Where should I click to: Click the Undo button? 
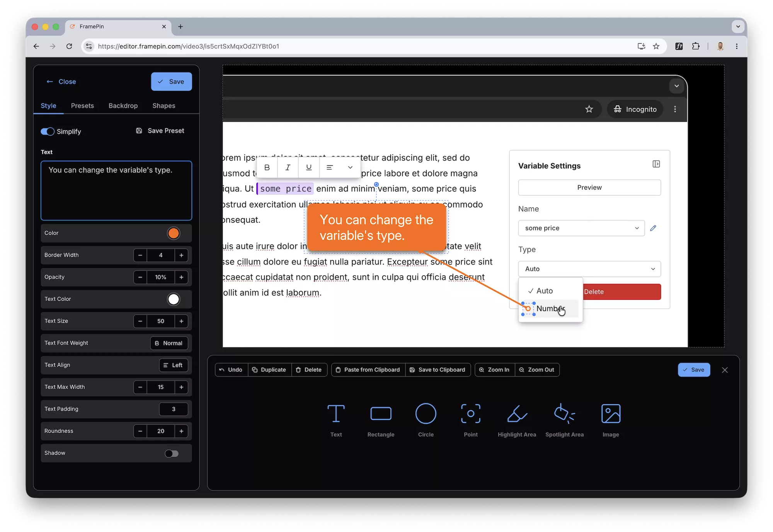pos(231,370)
